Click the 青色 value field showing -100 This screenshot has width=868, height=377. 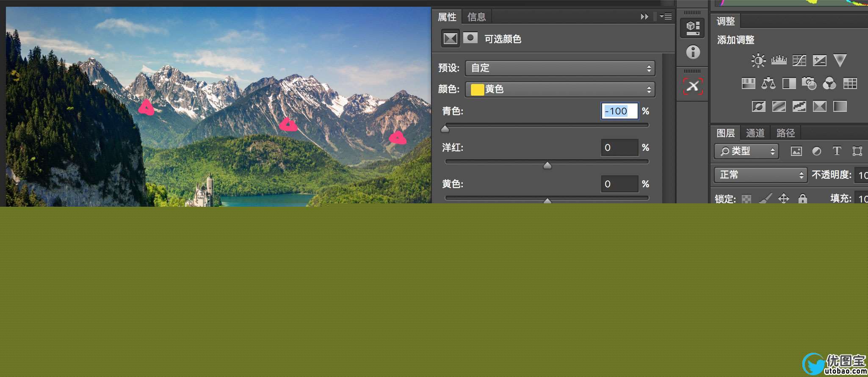click(619, 111)
